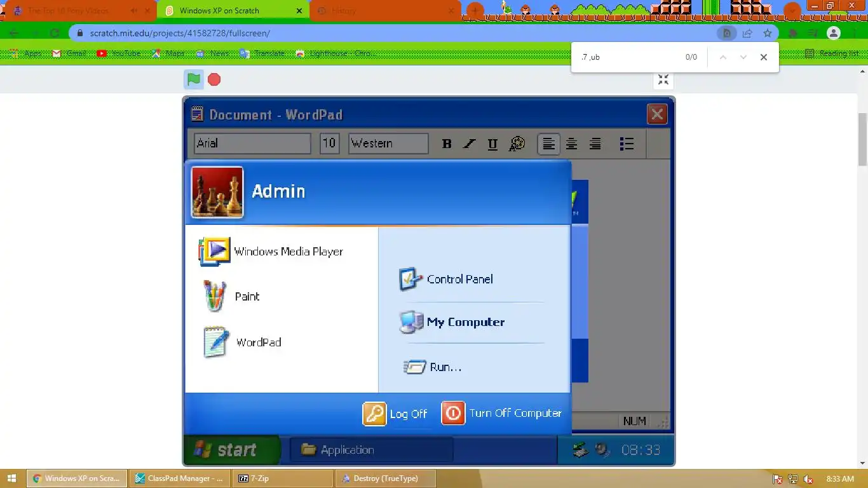Click the NUM indicator in WordPad status bar
Viewport: 868px width, 488px height.
(634, 421)
